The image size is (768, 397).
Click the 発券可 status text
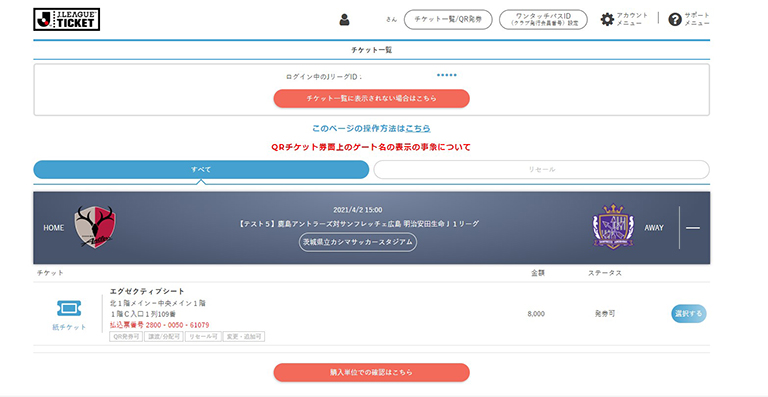[x=604, y=314]
